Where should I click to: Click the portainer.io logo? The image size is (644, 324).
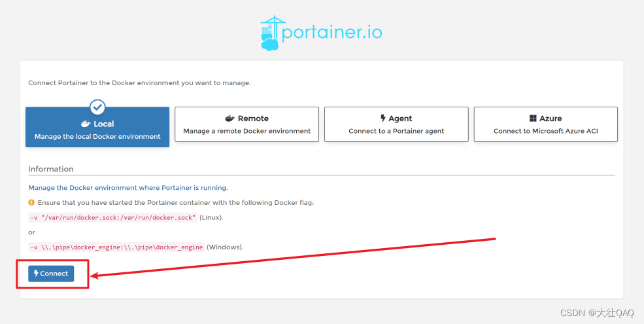[x=322, y=33]
